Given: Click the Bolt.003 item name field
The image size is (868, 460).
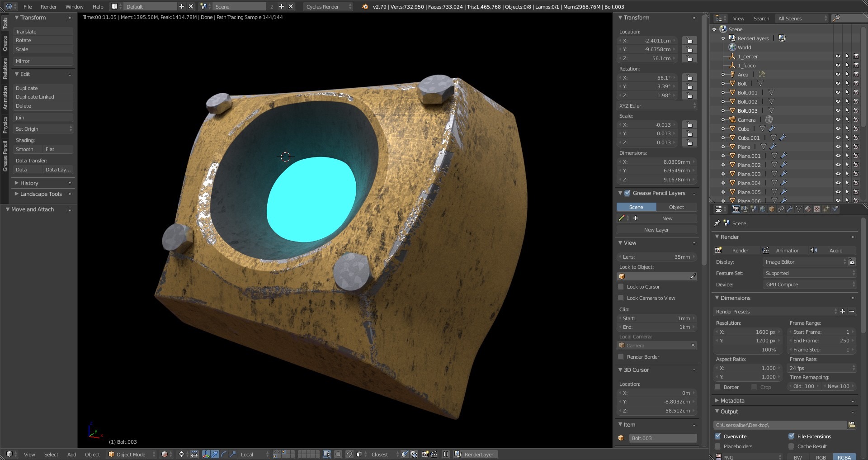Looking at the screenshot, I should pos(663,438).
